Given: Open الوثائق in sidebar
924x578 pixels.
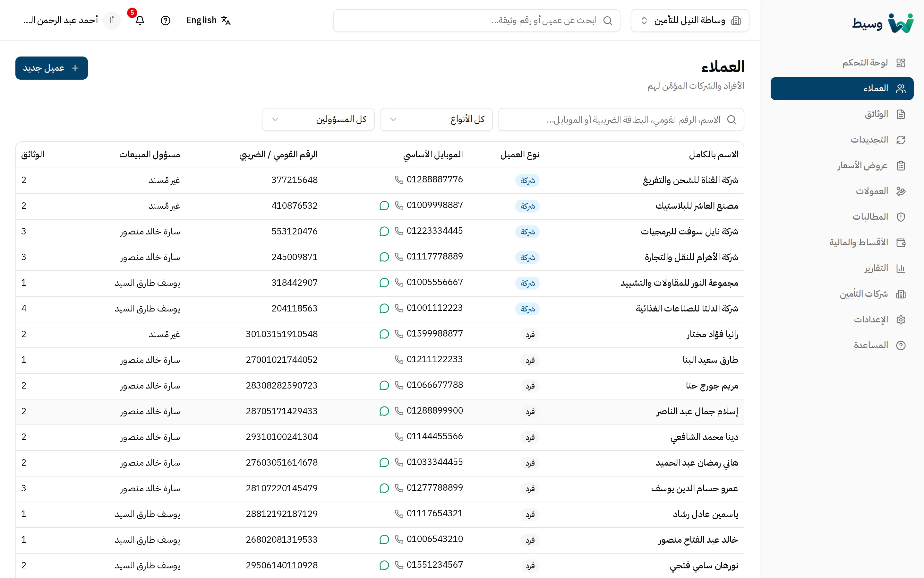Looking at the screenshot, I should pos(842,114).
